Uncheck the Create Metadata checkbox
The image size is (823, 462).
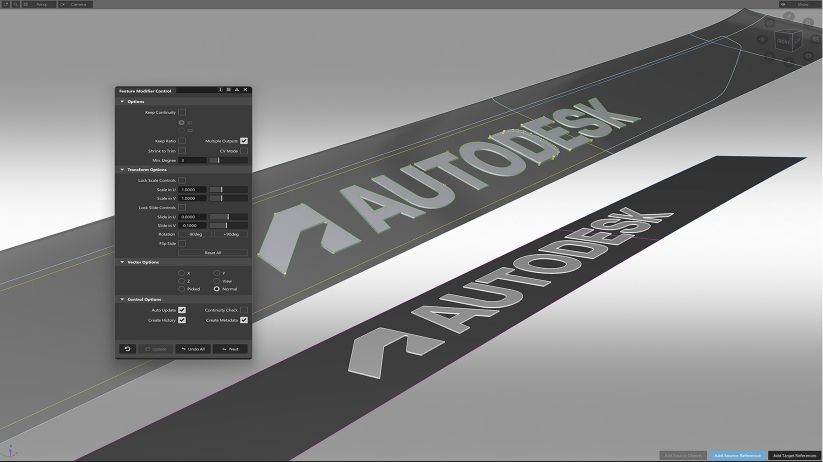(244, 320)
